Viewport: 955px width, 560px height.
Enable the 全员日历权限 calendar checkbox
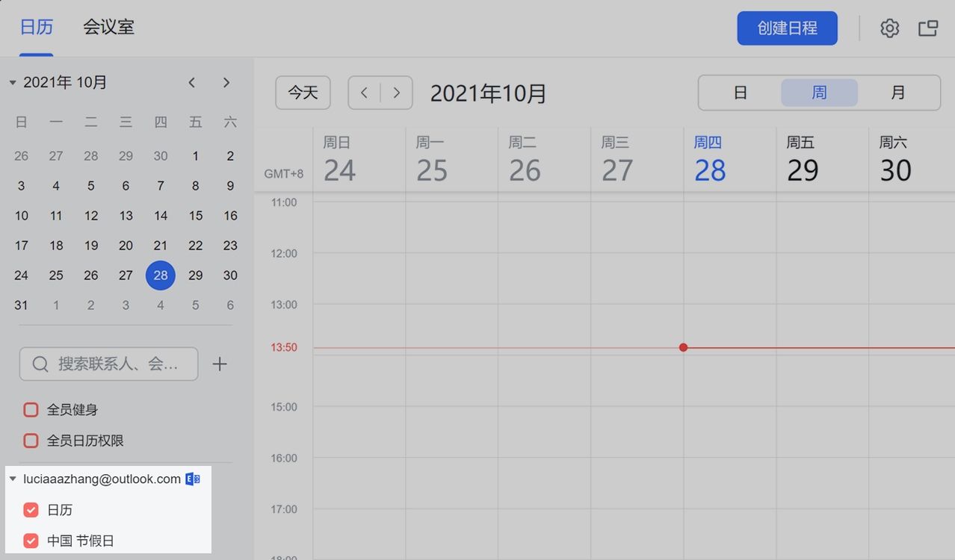point(31,441)
